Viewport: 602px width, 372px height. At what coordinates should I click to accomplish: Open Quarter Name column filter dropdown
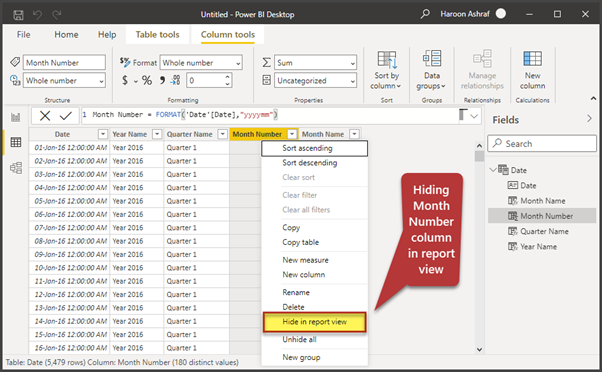click(x=222, y=134)
